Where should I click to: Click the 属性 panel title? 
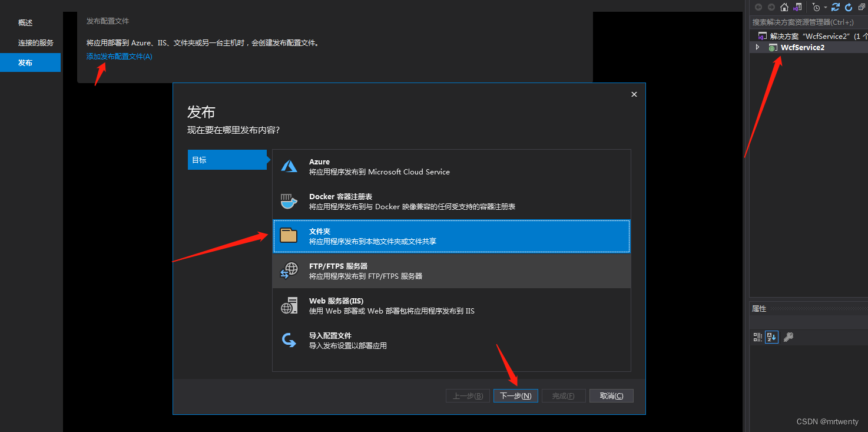[759, 308]
